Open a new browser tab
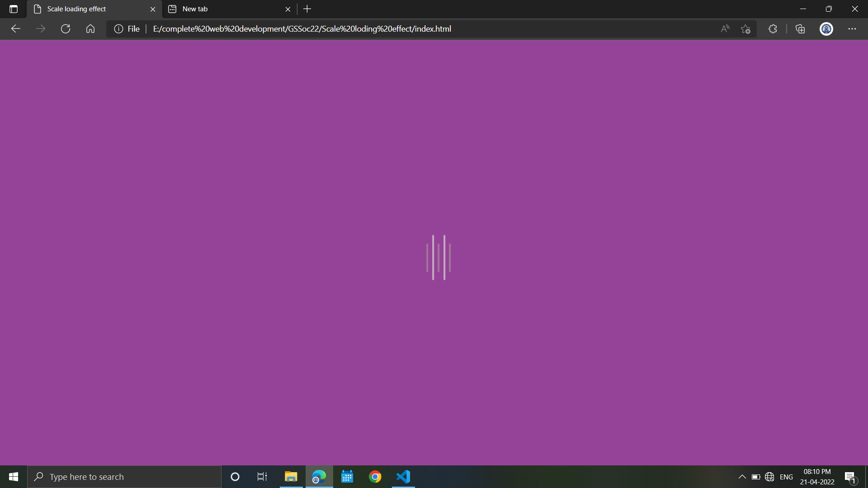This screenshot has height=488, width=868. point(307,9)
